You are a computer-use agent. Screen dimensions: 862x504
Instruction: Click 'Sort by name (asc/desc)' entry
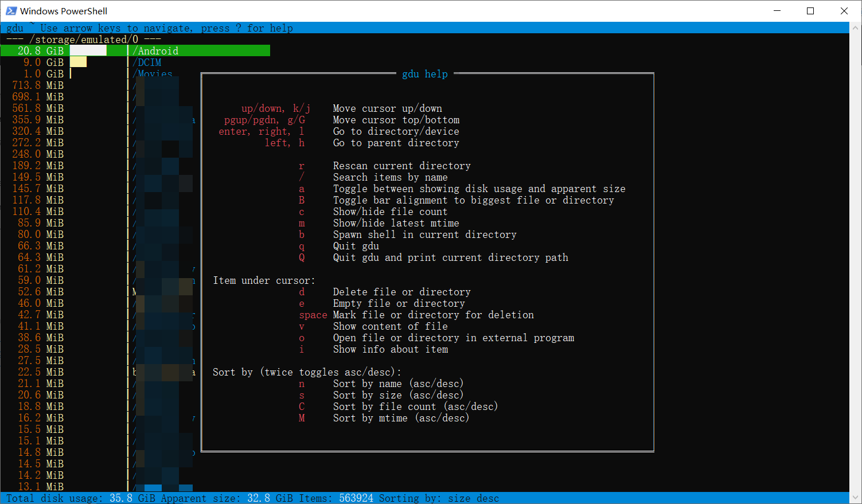coord(399,384)
